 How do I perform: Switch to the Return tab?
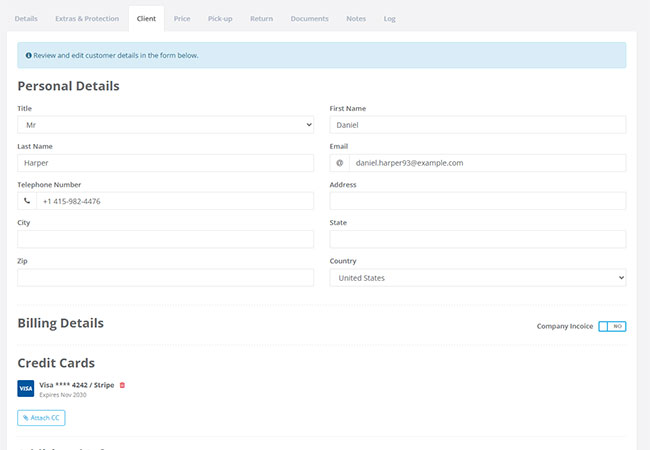(262, 19)
